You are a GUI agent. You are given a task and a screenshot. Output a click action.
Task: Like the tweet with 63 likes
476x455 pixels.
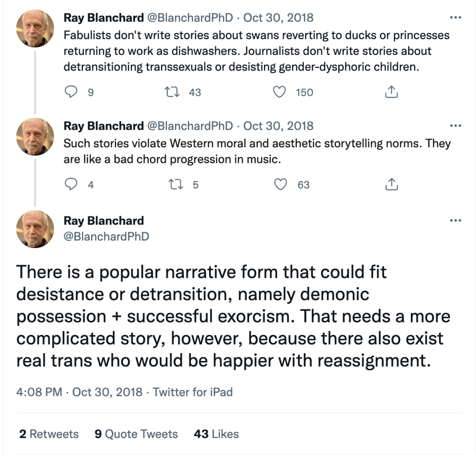click(280, 185)
